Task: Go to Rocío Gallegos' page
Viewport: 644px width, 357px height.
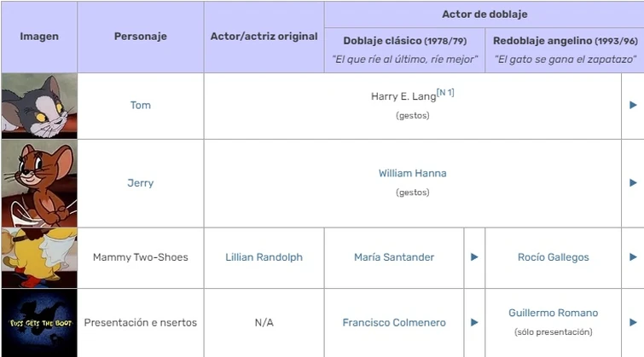Action: click(x=553, y=256)
